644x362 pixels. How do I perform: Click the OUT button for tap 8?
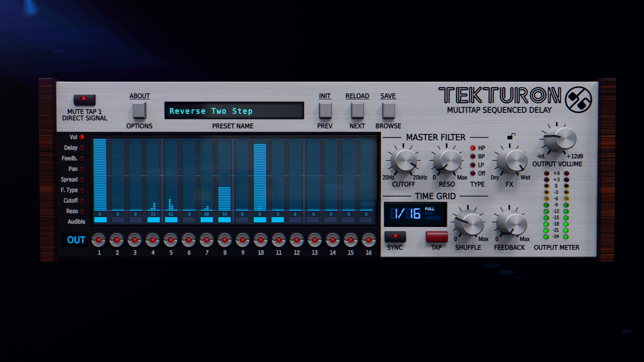pos(224,240)
